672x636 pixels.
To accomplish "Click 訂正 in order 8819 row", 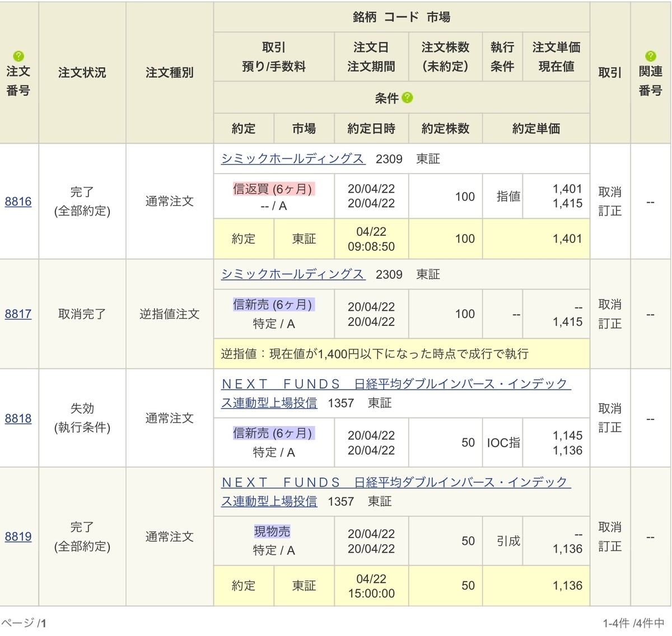I will pos(610,546).
